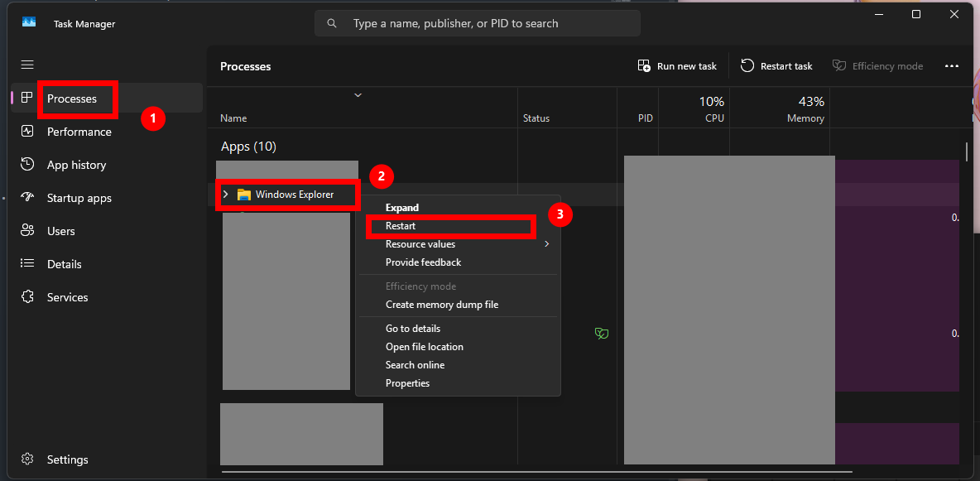Click the Restart task button
980x481 pixels.
click(776, 66)
